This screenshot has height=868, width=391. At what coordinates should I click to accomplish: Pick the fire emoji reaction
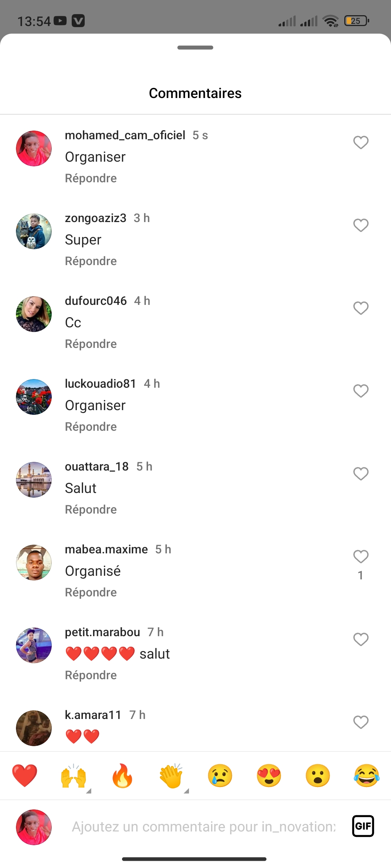(x=122, y=775)
